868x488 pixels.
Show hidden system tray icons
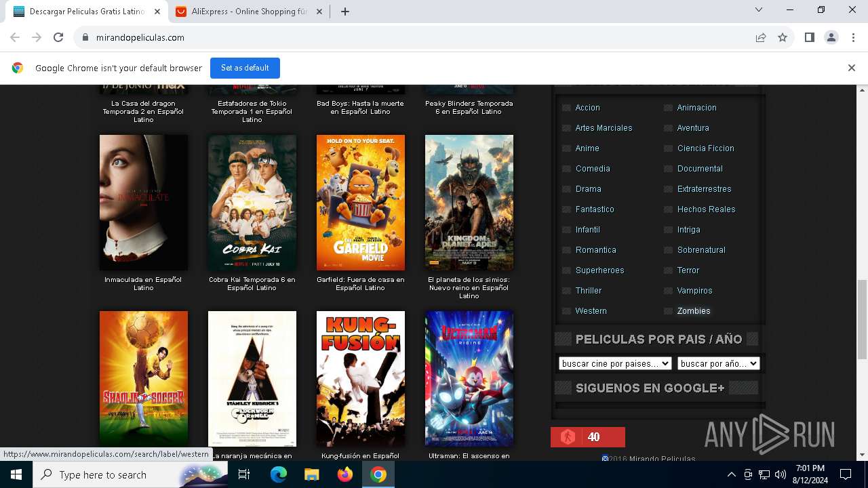[x=731, y=474]
